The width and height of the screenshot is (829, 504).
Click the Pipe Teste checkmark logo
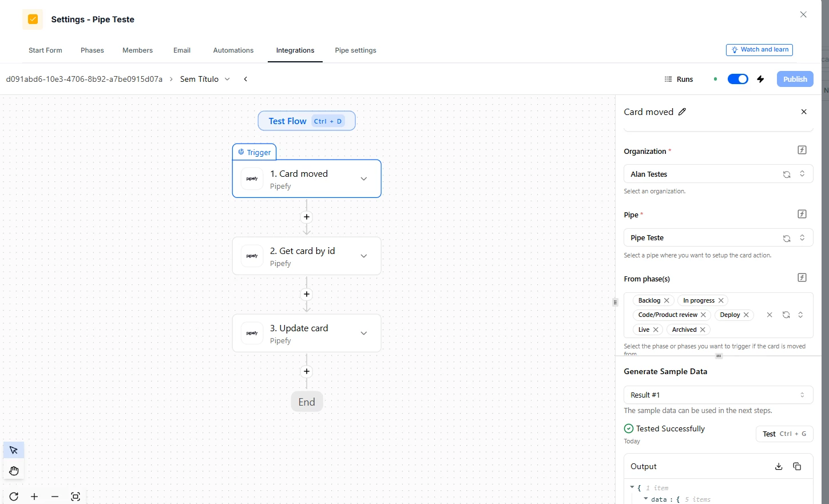click(33, 19)
